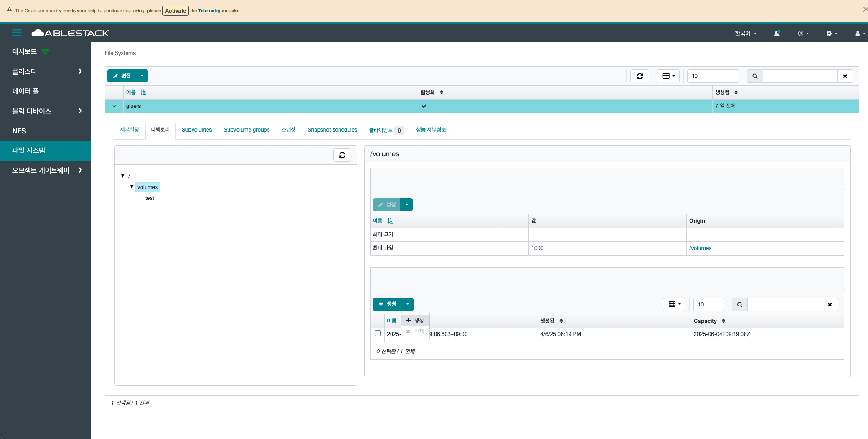
Task: Select the test directory in tree
Action: (x=150, y=198)
